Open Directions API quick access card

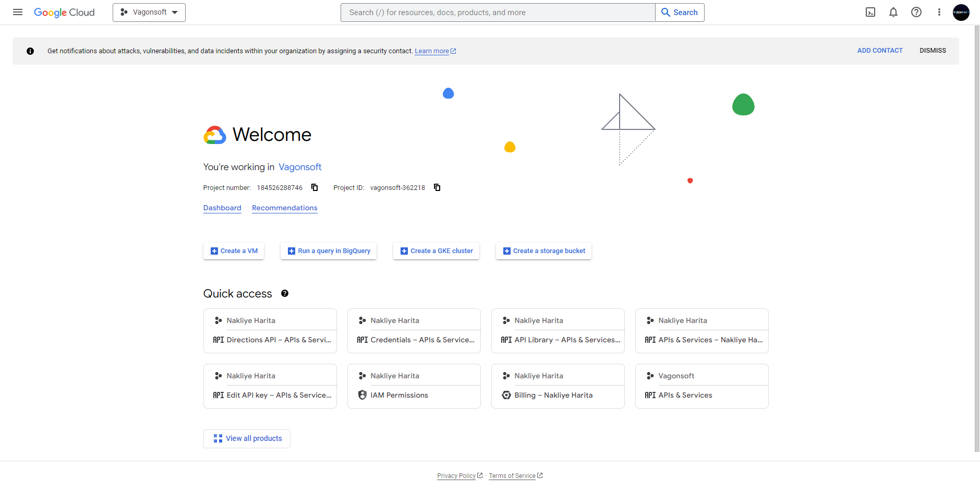(270, 331)
